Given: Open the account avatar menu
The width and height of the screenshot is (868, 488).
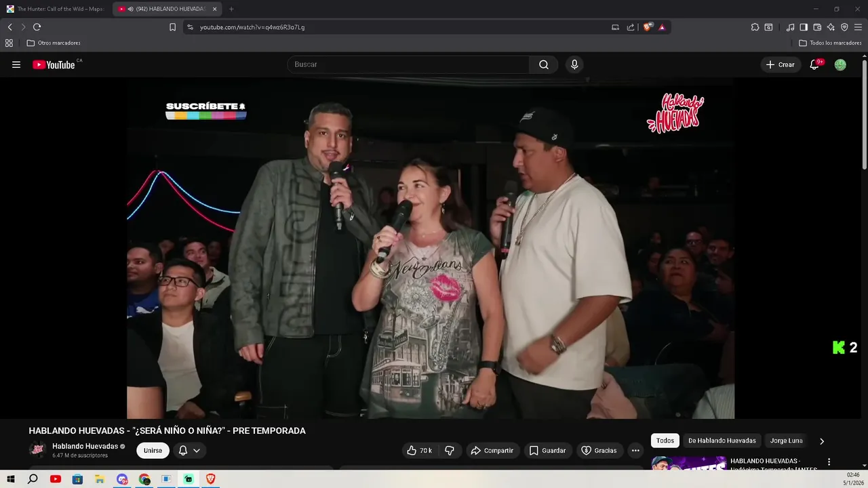Looking at the screenshot, I should point(840,64).
